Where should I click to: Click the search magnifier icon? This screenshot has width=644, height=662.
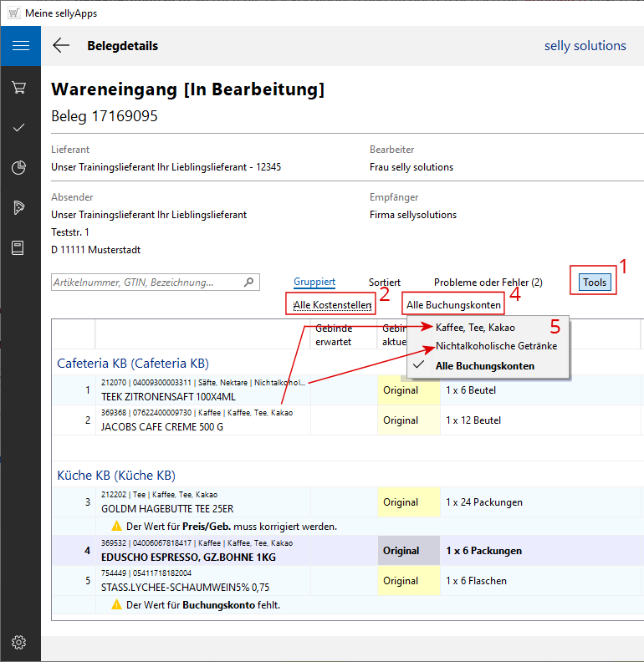click(249, 283)
